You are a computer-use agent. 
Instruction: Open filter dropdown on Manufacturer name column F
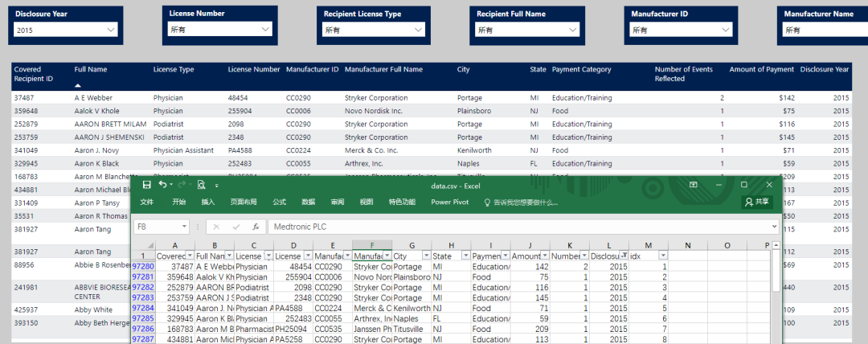[x=387, y=256]
